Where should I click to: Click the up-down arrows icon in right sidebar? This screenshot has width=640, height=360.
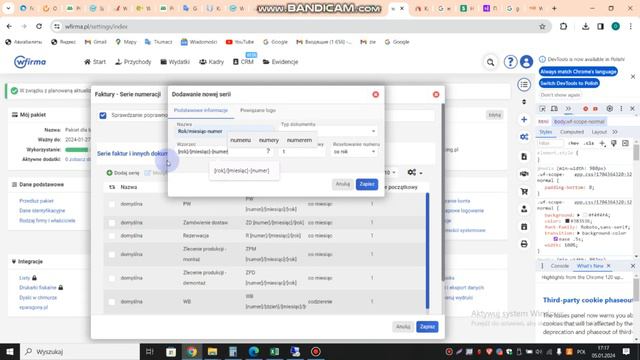point(524,102)
